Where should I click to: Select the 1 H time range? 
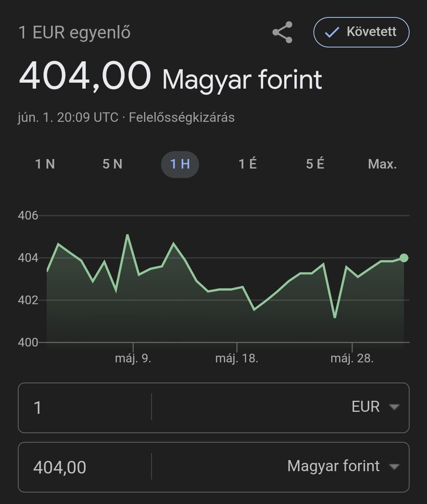click(180, 164)
